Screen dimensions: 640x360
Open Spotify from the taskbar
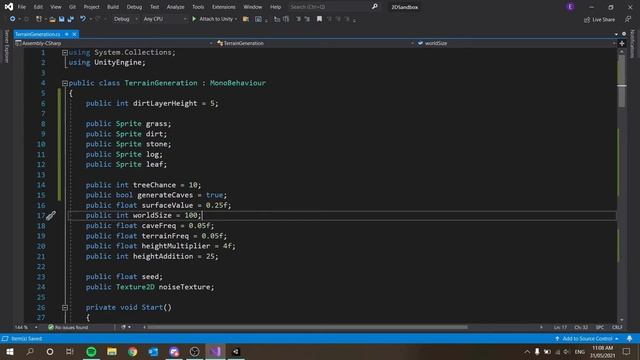coord(91,351)
